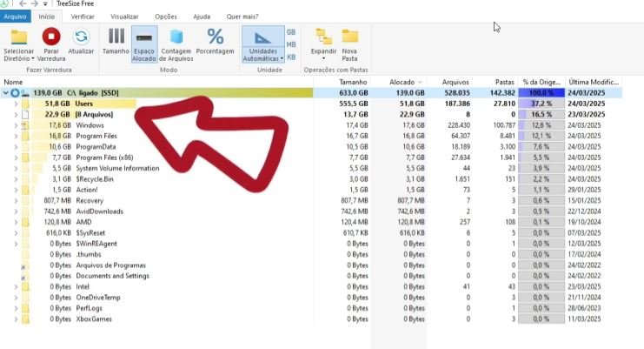Select Contagem de Arquivos mode
The width and height of the screenshot is (644, 349).
point(176,45)
